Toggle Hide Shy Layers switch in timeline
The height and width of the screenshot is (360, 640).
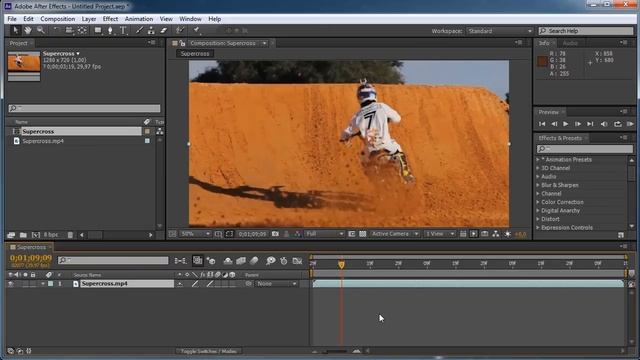click(x=228, y=261)
